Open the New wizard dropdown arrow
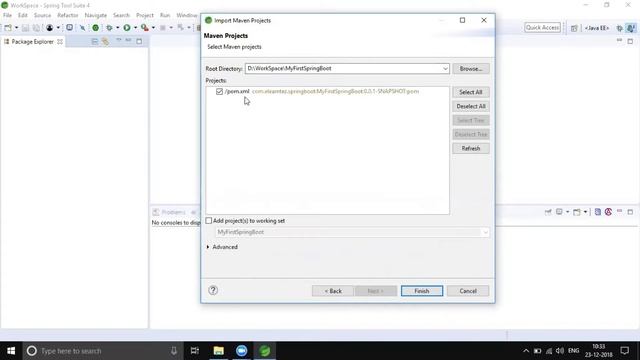This screenshot has height=360, width=640. (16, 28)
